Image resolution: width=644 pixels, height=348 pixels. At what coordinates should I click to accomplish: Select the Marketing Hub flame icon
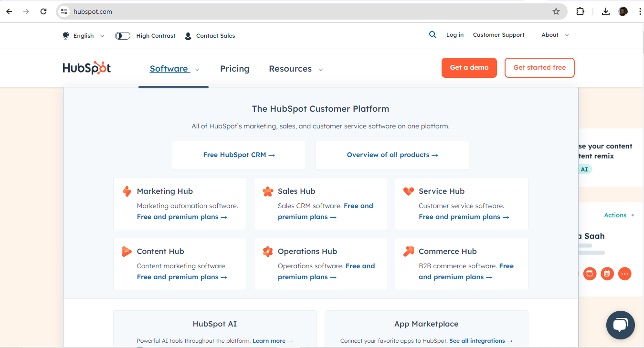click(127, 191)
